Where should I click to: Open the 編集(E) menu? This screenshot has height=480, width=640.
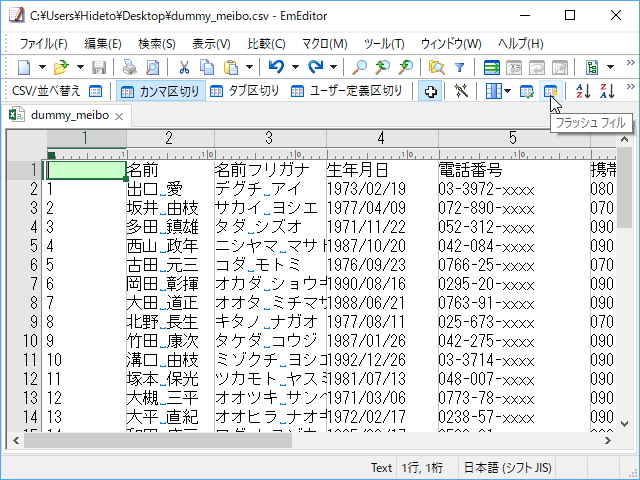point(102,44)
